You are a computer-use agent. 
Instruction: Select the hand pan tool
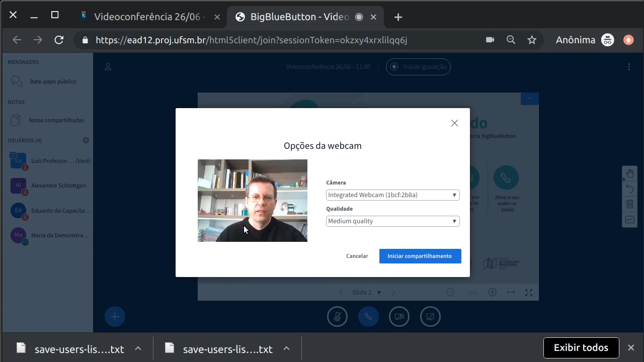(630, 174)
